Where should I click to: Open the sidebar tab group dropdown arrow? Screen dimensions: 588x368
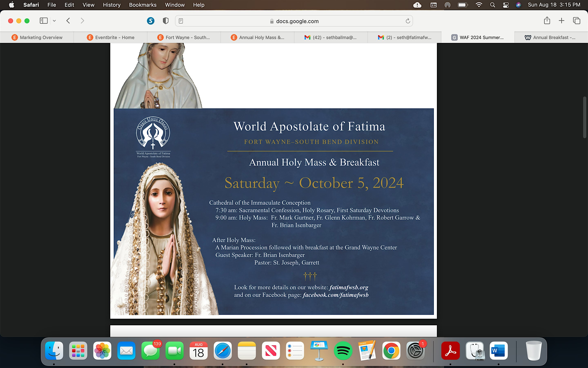pyautogui.click(x=55, y=21)
